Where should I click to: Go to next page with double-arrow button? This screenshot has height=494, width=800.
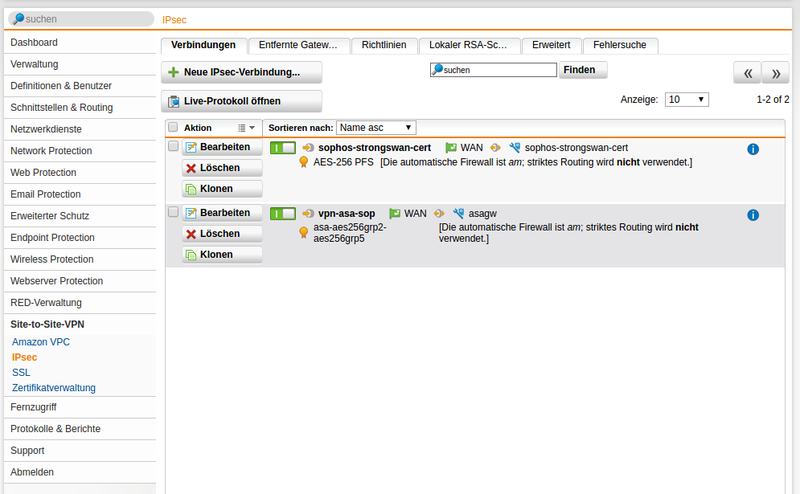pos(775,73)
